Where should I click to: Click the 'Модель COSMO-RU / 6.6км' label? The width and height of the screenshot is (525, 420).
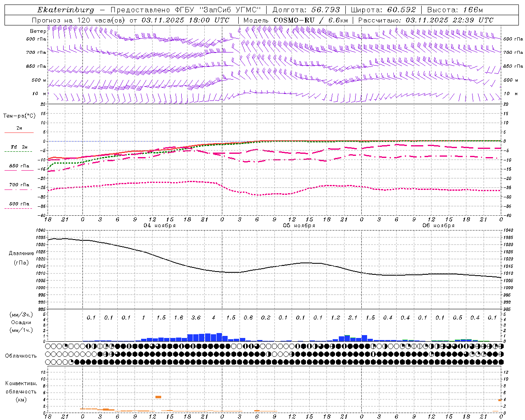coord(296,20)
